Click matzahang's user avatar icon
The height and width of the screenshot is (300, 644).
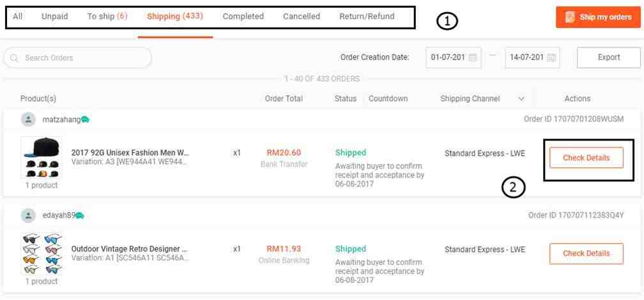click(x=28, y=119)
